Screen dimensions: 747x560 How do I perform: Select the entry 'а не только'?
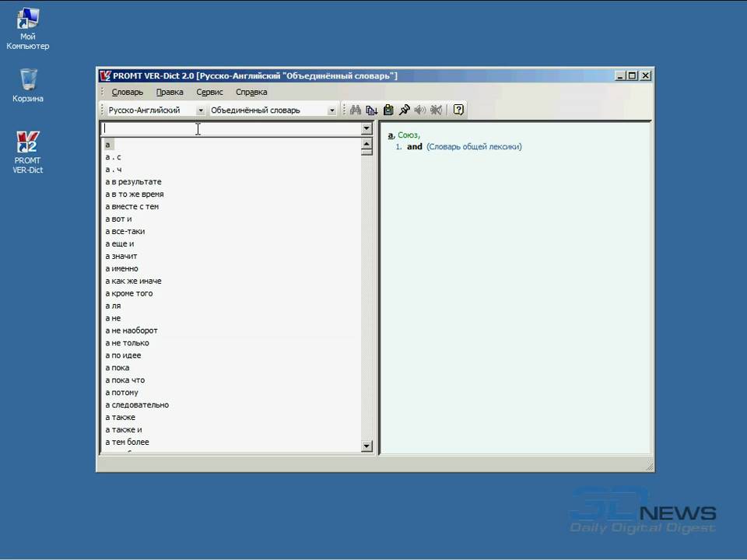click(x=127, y=343)
